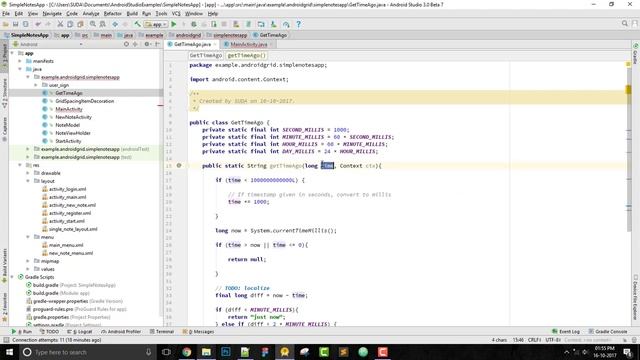The width and height of the screenshot is (640, 360).
Task: Select StartActivity in project tree
Action: [68, 141]
